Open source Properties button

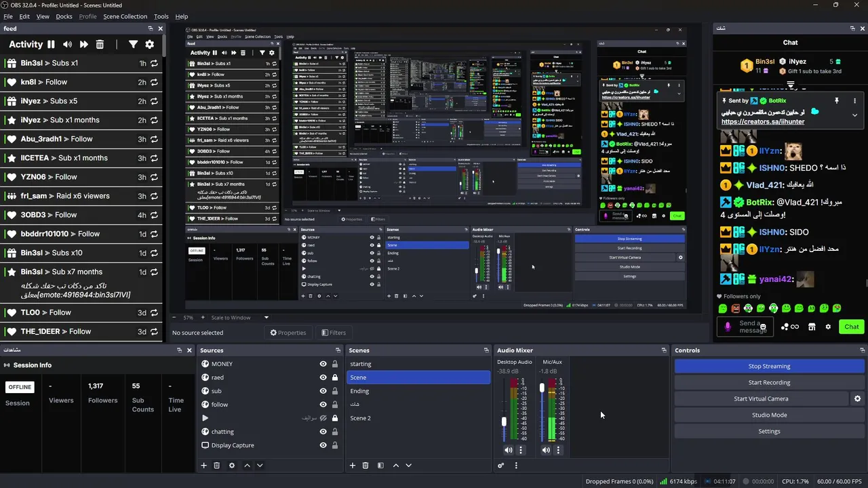click(x=288, y=333)
